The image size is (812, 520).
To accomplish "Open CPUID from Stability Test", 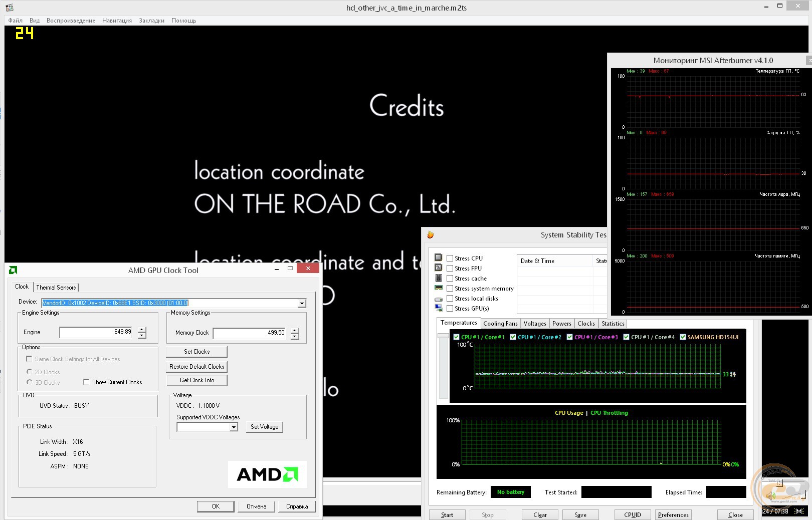I will click(x=633, y=515).
